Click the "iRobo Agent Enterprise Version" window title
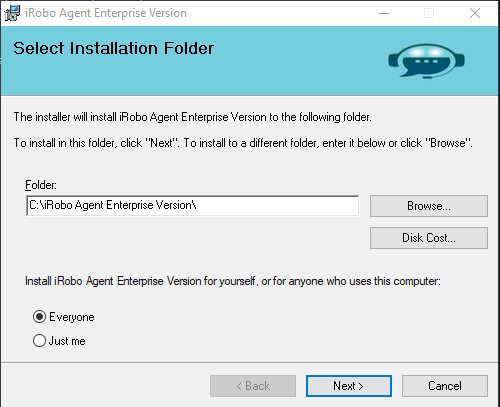 [x=106, y=13]
